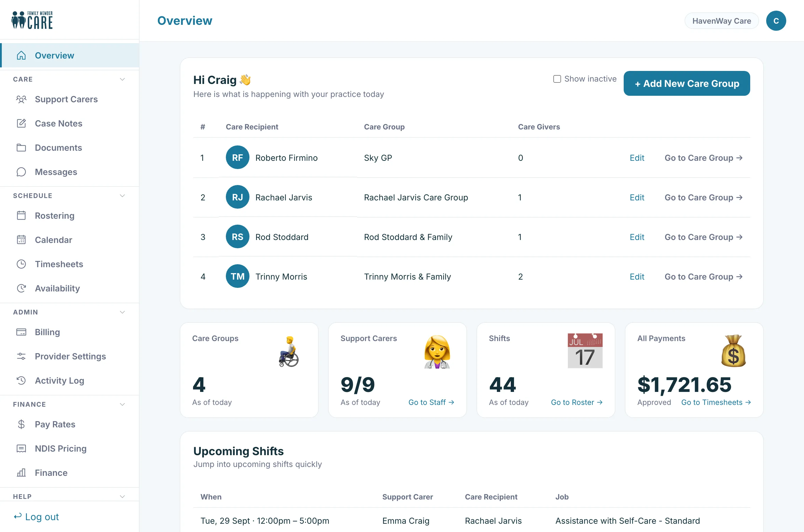This screenshot has width=804, height=532.
Task: Enable the Show inactive checkbox
Action: [557, 79]
